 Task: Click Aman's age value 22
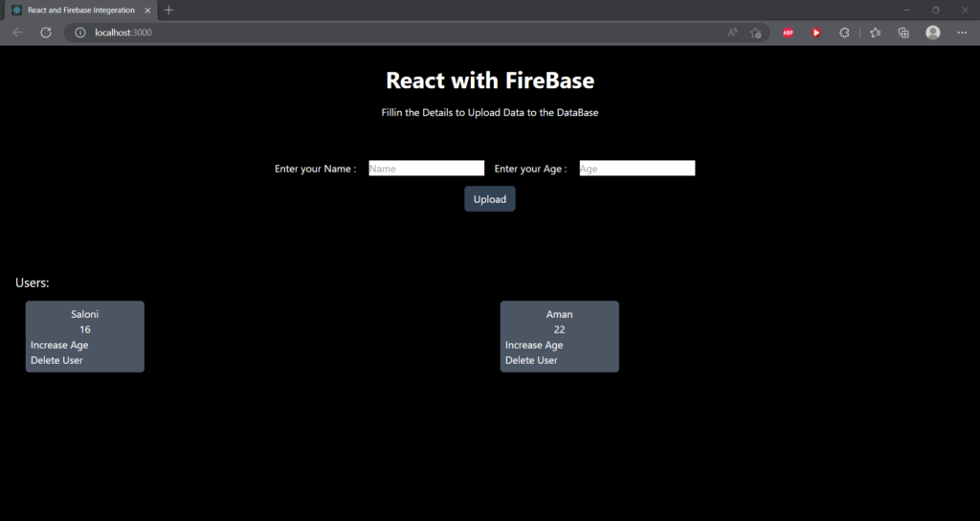click(559, 329)
